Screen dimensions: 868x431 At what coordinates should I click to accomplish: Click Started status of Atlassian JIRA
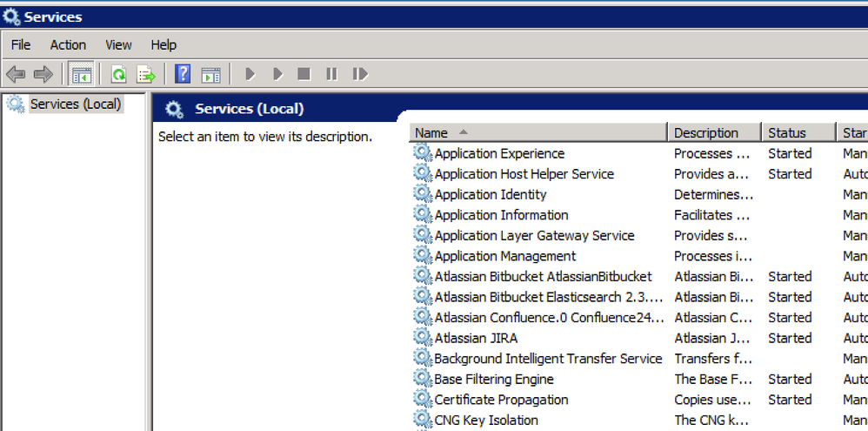(x=790, y=338)
